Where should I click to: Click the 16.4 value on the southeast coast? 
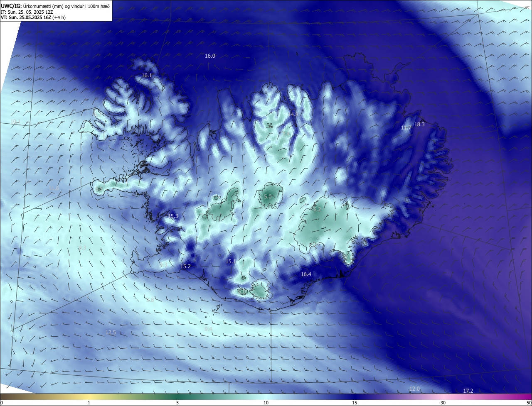[x=306, y=274]
